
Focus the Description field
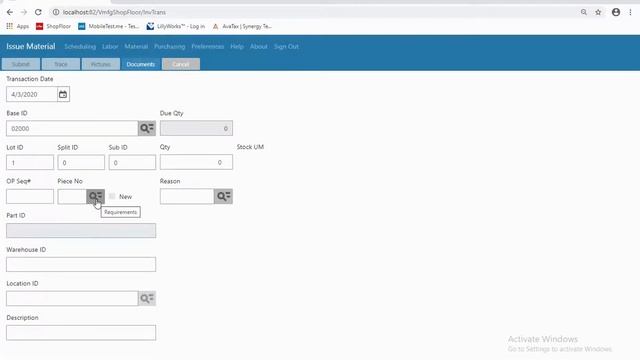[81, 333]
